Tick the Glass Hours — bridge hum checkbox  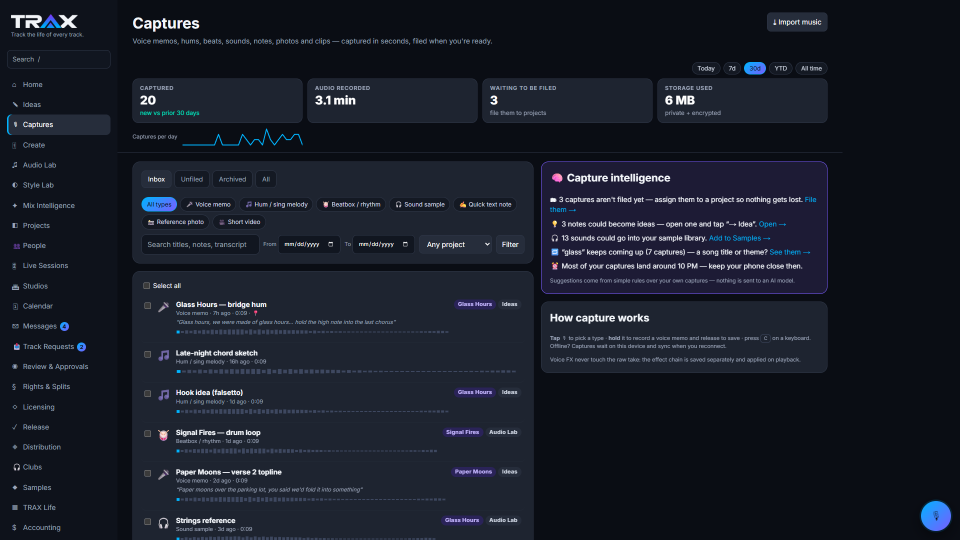tap(148, 306)
